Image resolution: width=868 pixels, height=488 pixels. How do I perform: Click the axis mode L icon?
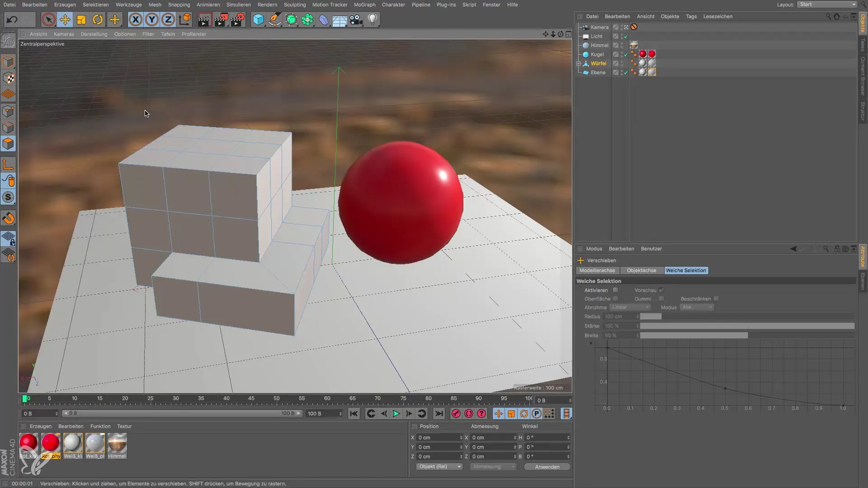point(9,164)
